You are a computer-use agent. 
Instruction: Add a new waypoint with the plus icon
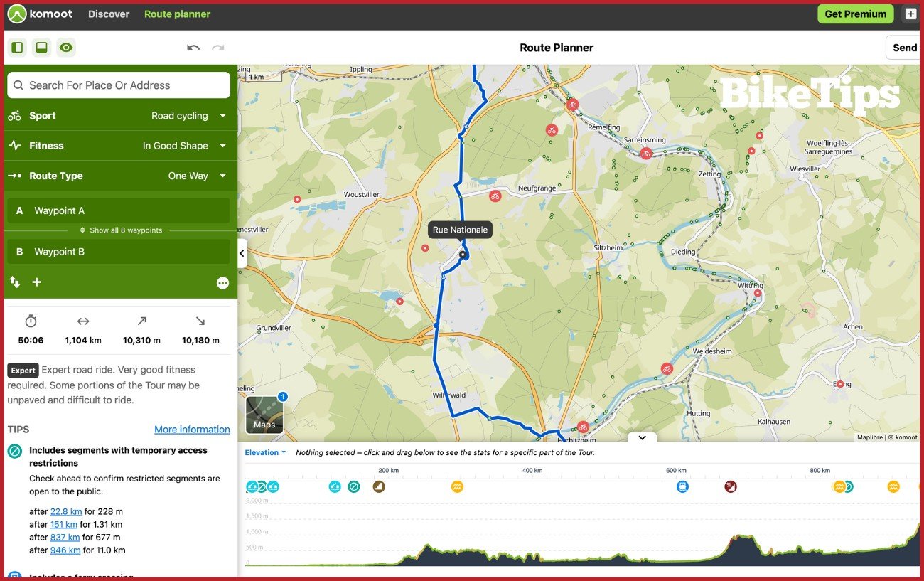(x=37, y=282)
